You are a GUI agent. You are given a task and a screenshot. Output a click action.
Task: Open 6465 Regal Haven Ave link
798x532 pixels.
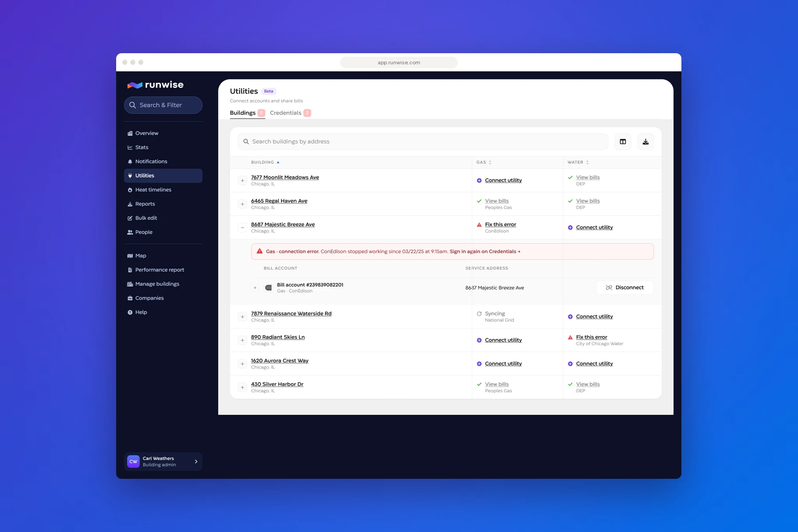279,201
